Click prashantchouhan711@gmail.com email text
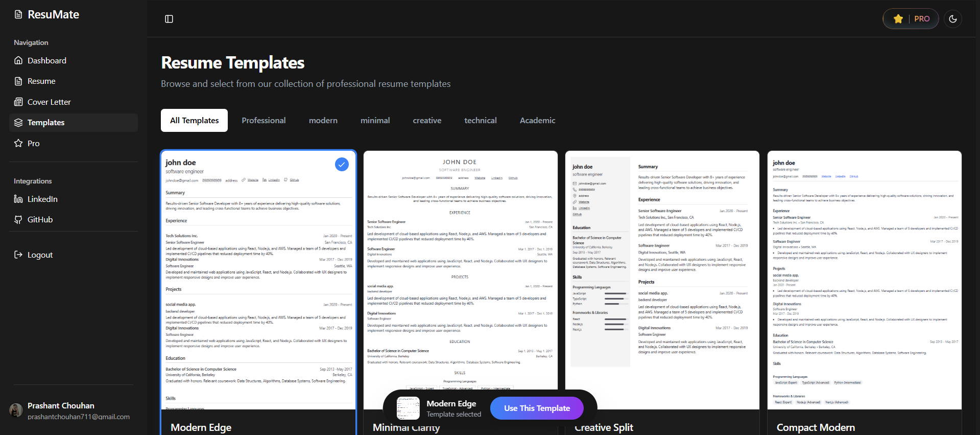This screenshot has width=980, height=435. [x=79, y=417]
